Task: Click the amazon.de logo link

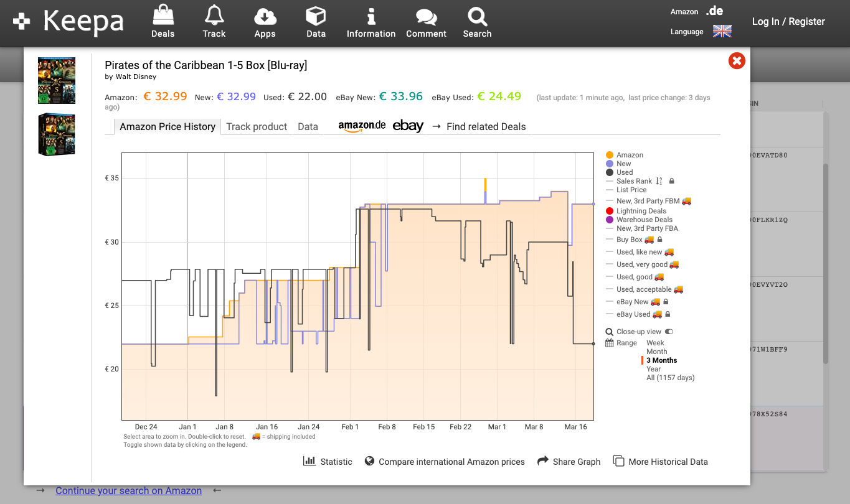Action: point(362,126)
